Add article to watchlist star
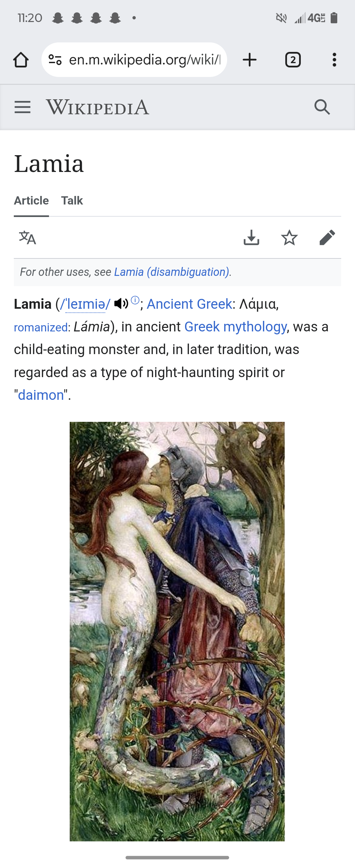The width and height of the screenshot is (355, 868). click(289, 238)
